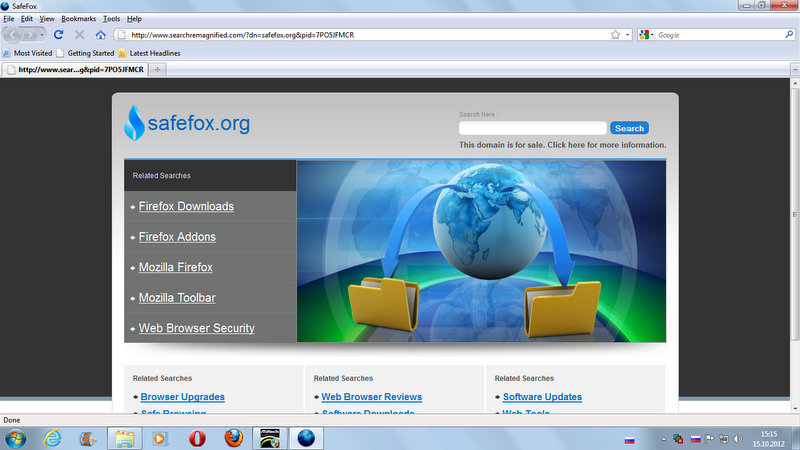
Task: Launch Opera browser from the taskbar
Action: (x=197, y=438)
